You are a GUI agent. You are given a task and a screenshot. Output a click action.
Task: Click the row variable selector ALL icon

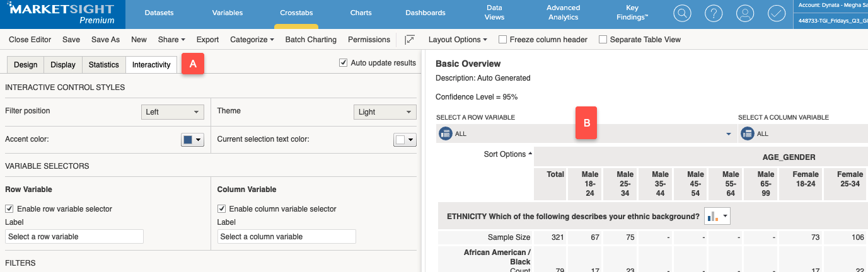(x=446, y=133)
